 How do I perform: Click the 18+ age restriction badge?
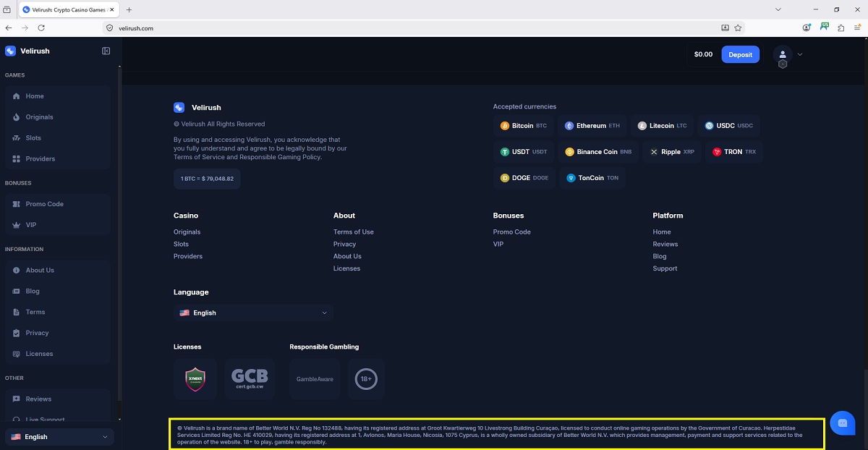[x=366, y=379]
